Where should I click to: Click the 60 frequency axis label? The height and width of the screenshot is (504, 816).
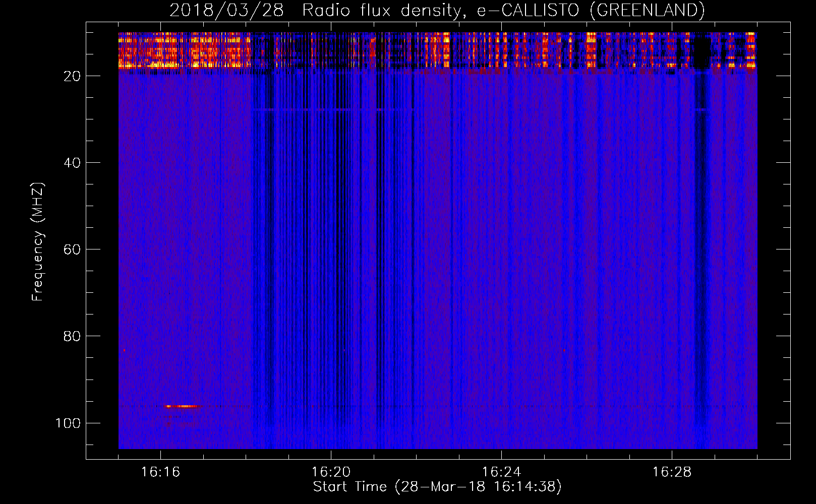point(72,249)
